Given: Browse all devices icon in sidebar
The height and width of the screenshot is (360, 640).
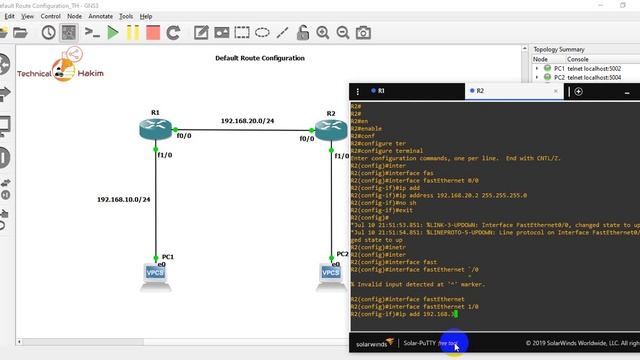Looking at the screenshot, I should [x=5, y=189].
